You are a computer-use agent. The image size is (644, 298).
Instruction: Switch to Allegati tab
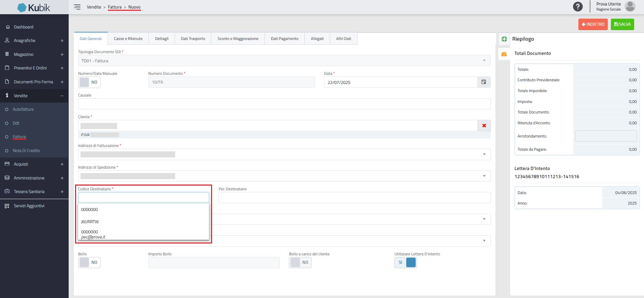tap(317, 39)
